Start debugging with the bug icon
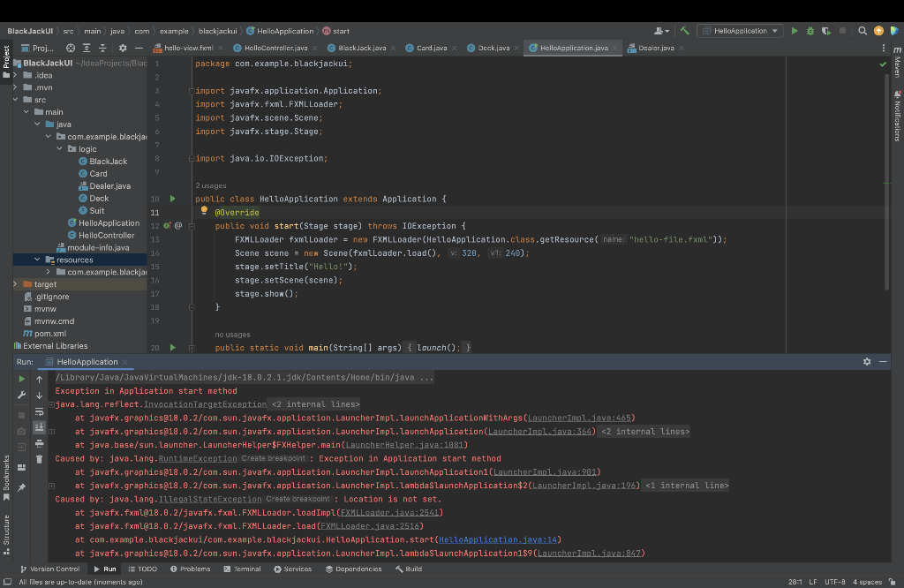 810,31
